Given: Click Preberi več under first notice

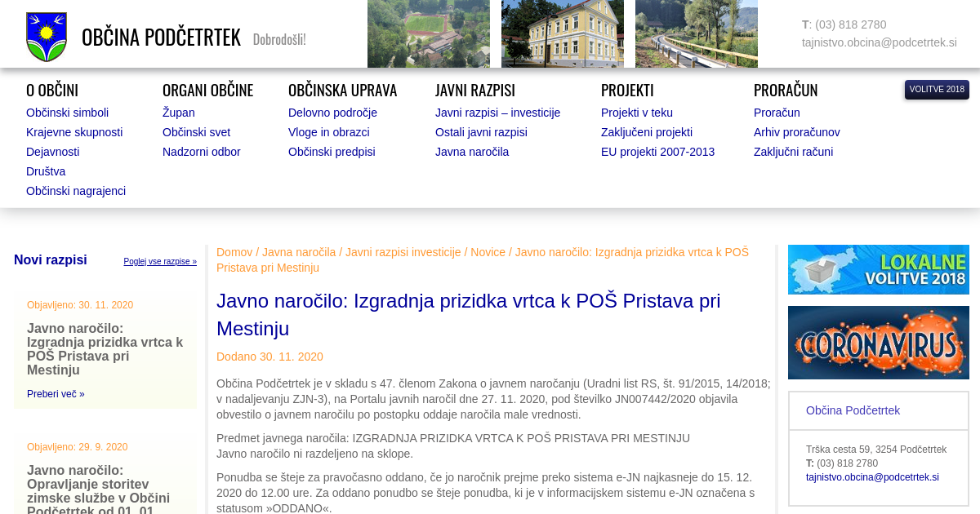Looking at the screenshot, I should click(56, 394).
